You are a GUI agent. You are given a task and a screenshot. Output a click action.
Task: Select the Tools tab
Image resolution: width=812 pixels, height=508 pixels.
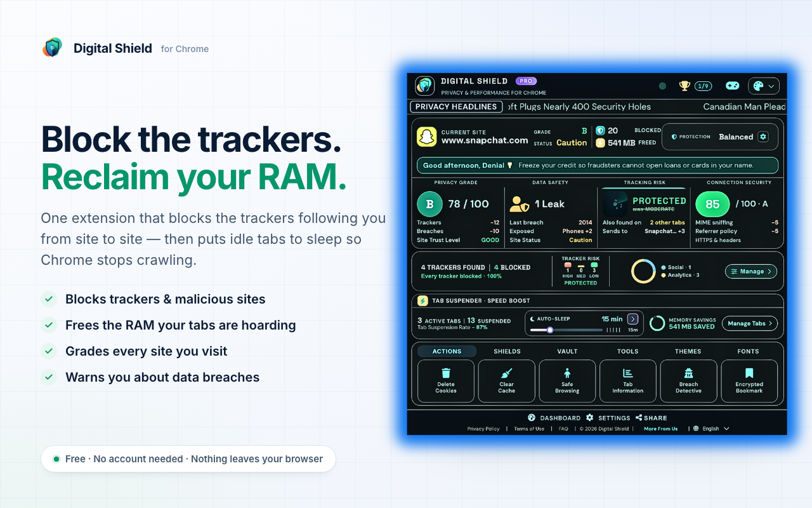click(628, 351)
